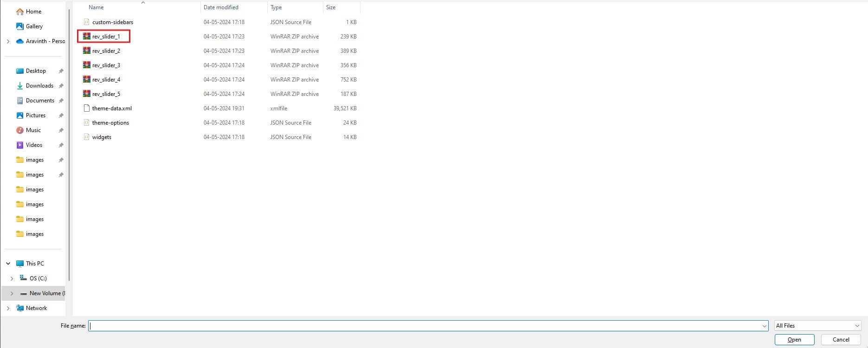Viewport: 868px width, 348px height.
Task: Unpin Desktop using its pin icon
Action: click(61, 71)
